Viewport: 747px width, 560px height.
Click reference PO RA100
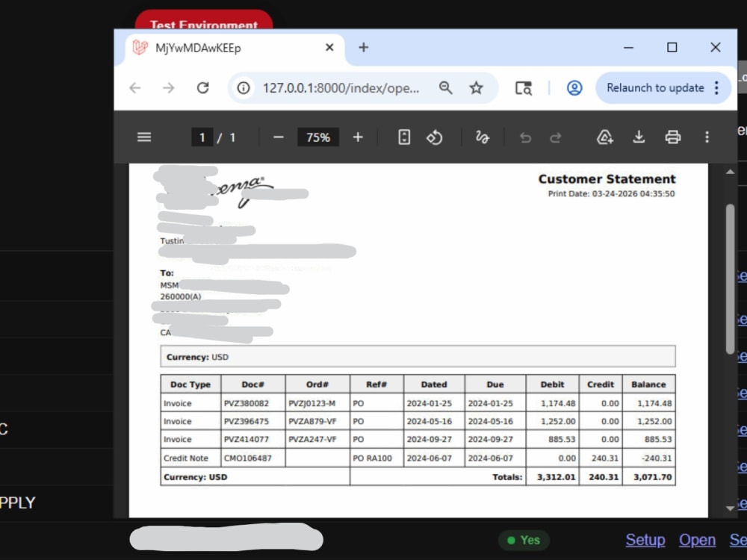click(x=372, y=458)
